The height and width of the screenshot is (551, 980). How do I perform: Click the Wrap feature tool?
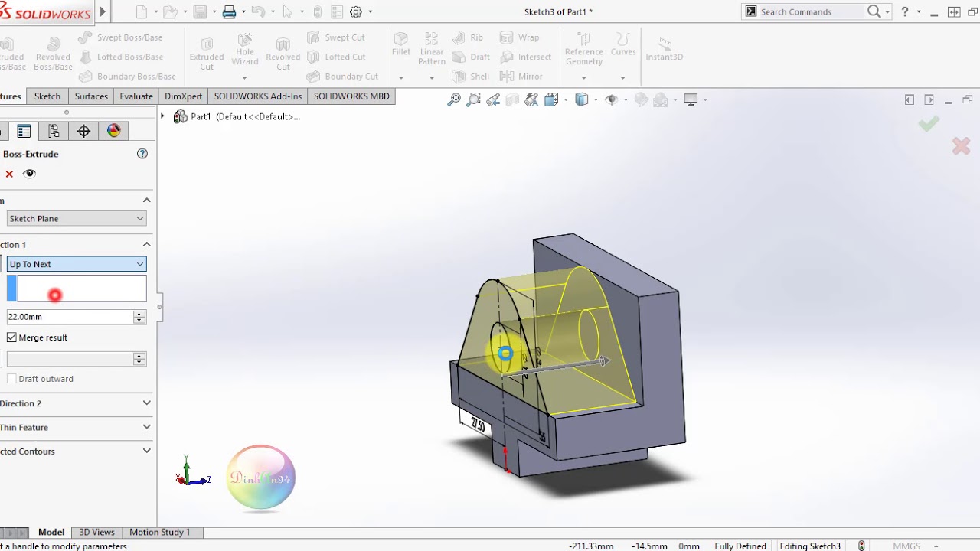pos(520,37)
